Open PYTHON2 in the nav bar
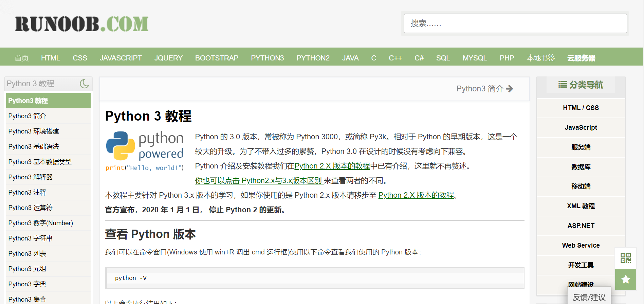644x304 pixels. 313,58
